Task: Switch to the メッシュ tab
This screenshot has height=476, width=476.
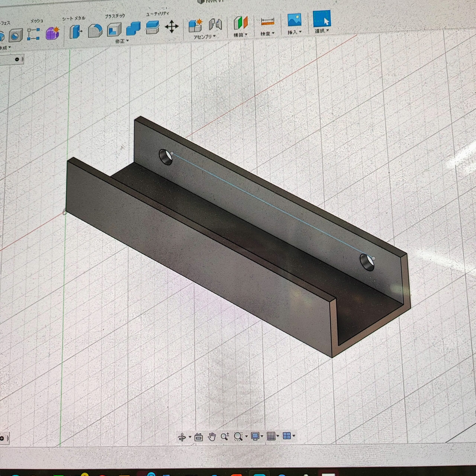Action: 37,21
